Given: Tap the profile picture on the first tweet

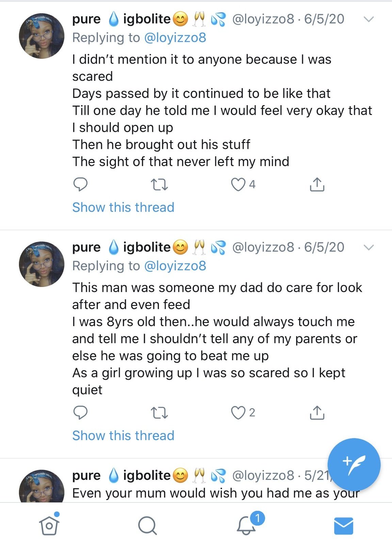Looking at the screenshot, I should click(x=42, y=36).
